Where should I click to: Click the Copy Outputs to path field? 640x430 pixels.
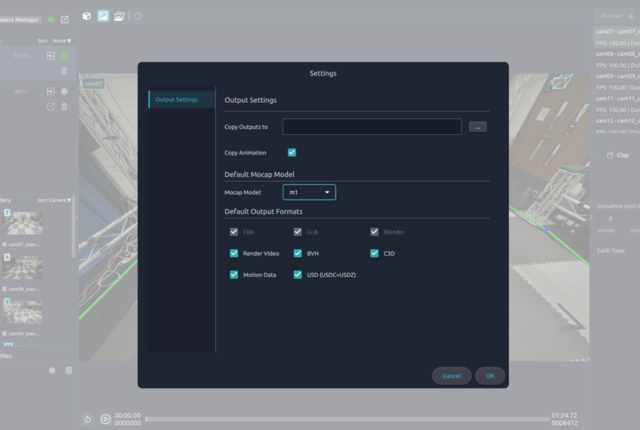point(372,126)
